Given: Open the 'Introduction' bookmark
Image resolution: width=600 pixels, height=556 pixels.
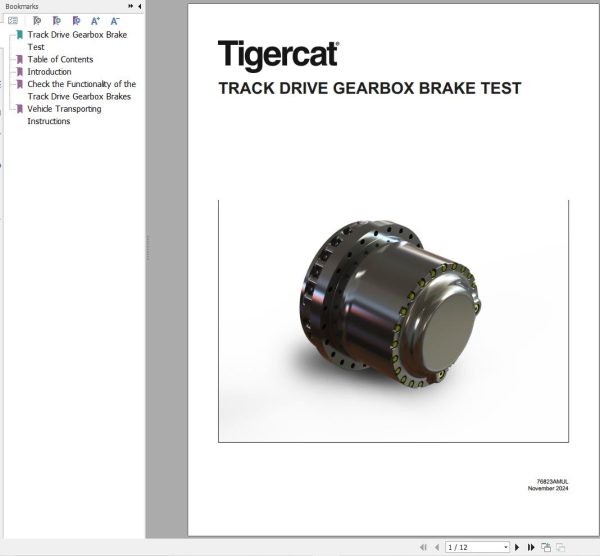Looking at the screenshot, I should [49, 72].
